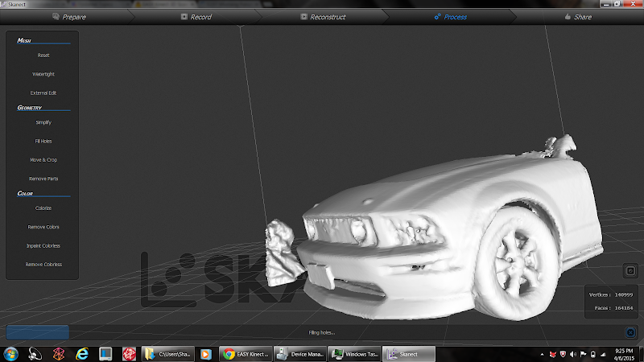Click the volume speaker tray icon
This screenshot has width=644, height=362.
point(573,354)
